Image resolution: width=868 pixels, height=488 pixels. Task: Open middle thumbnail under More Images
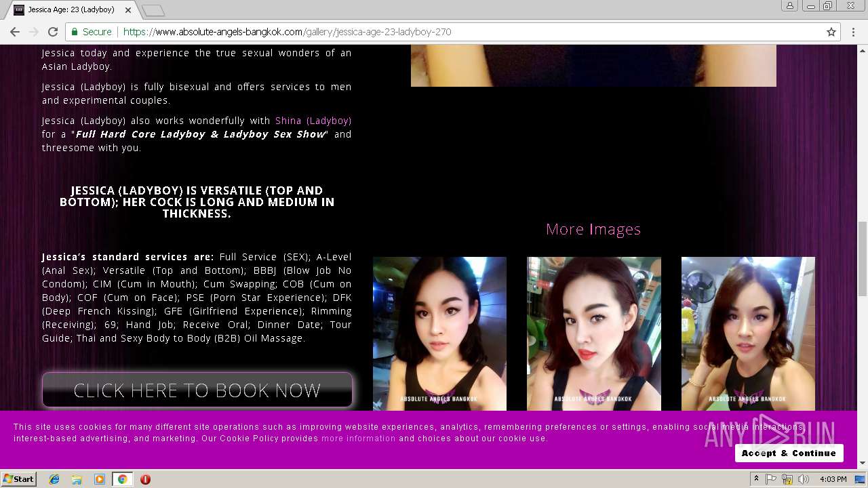(x=594, y=333)
